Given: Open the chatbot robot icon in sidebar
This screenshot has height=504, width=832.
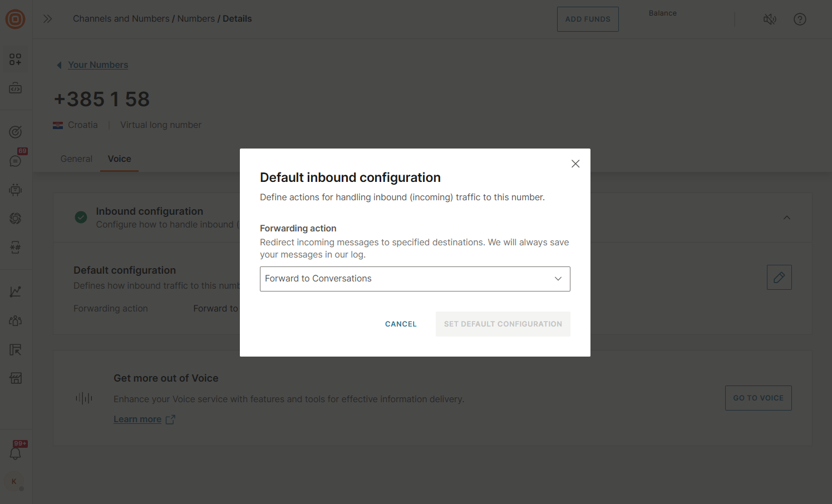Looking at the screenshot, I should click(15, 190).
